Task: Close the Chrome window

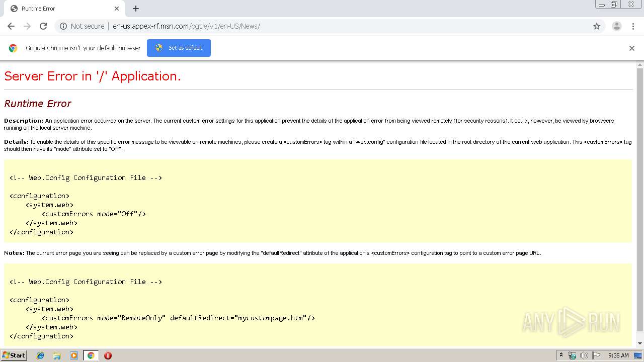Action: tap(631, 5)
